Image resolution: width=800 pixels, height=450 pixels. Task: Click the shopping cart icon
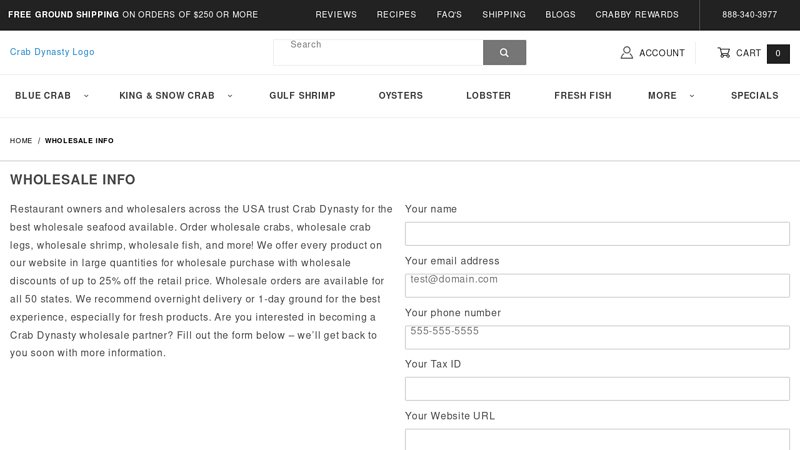tap(723, 53)
